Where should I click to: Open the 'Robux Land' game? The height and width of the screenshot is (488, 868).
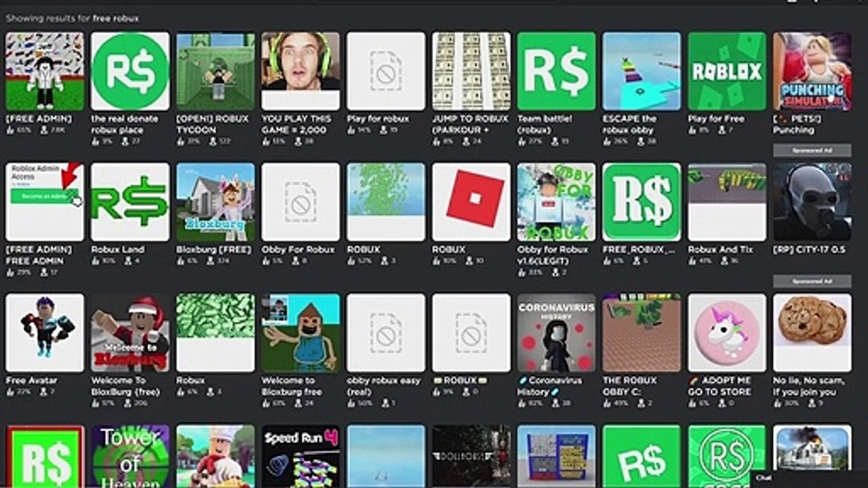coord(130,202)
